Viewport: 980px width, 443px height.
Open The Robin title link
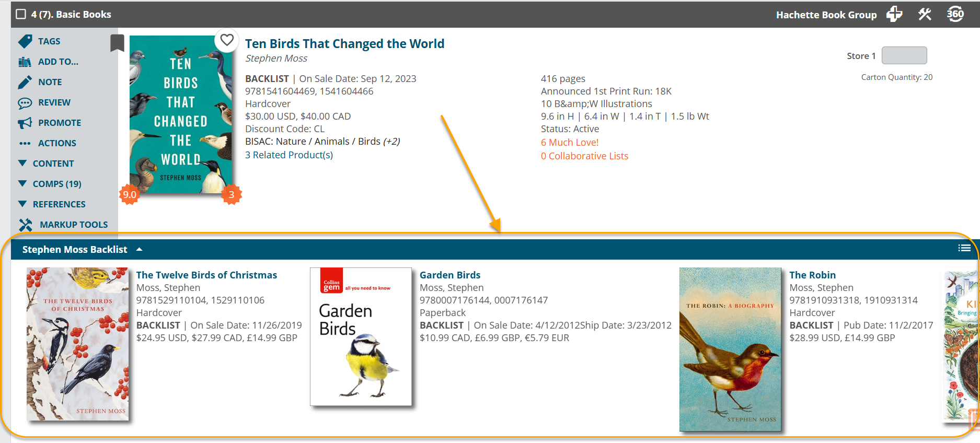pos(812,275)
